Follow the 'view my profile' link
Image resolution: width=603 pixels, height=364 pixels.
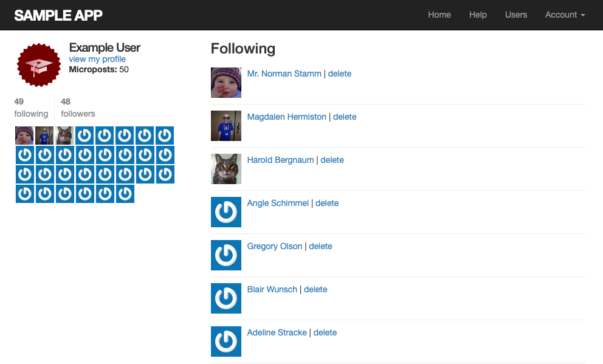(97, 59)
